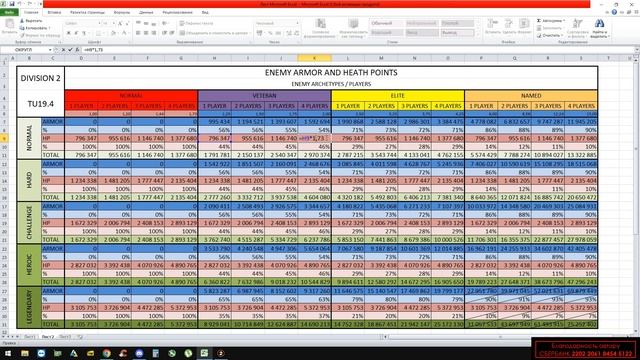Viewport: 640px width, 360px height.
Task: Align text to the left
Action: [138, 33]
